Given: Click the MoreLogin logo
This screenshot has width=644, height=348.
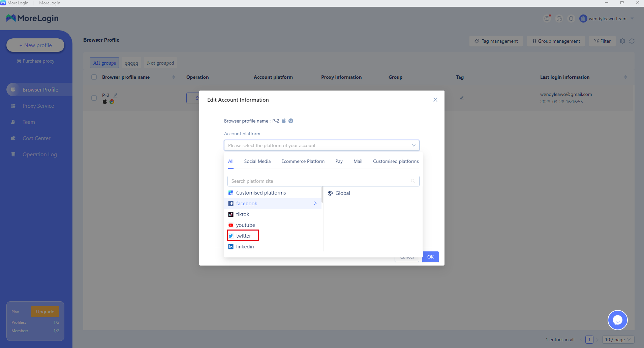Looking at the screenshot, I should (x=32, y=18).
